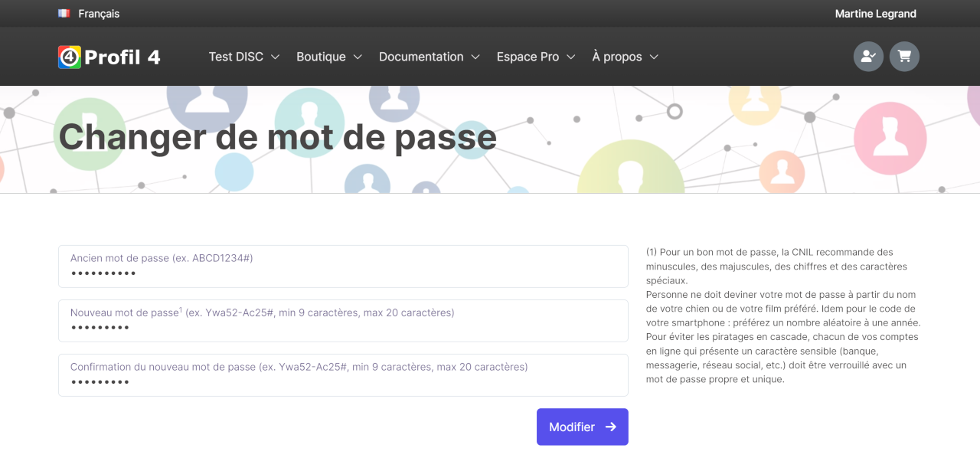Click the arrow icon inside the Modifier button
Image resolution: width=980 pixels, height=471 pixels.
[x=610, y=427]
